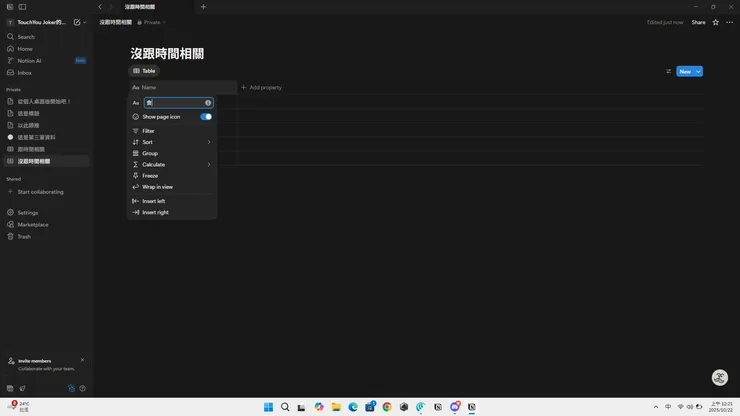
Task: Click the Name column header
Action: (x=183, y=87)
